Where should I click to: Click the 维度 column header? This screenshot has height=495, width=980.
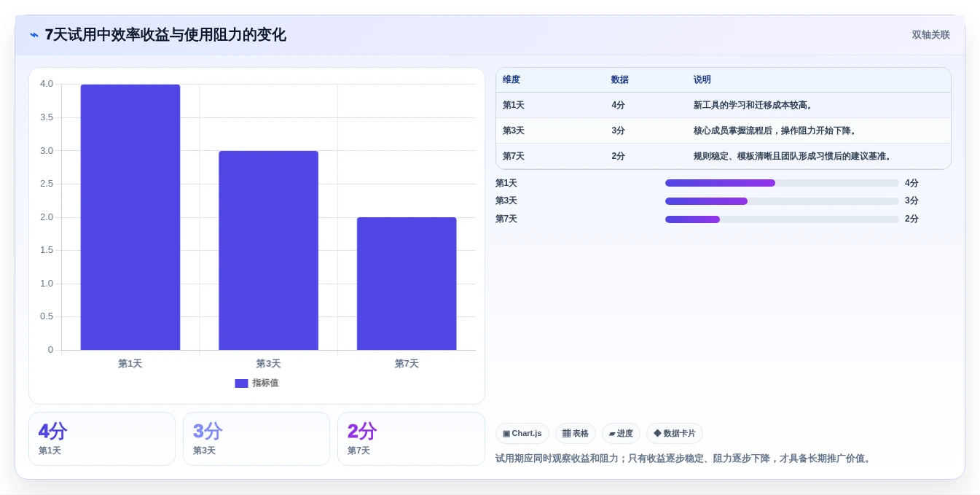click(x=511, y=80)
